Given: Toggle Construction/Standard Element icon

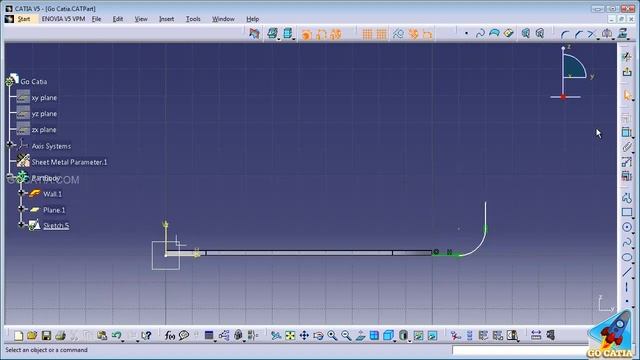Looking at the screenshot, I should tap(398, 34).
